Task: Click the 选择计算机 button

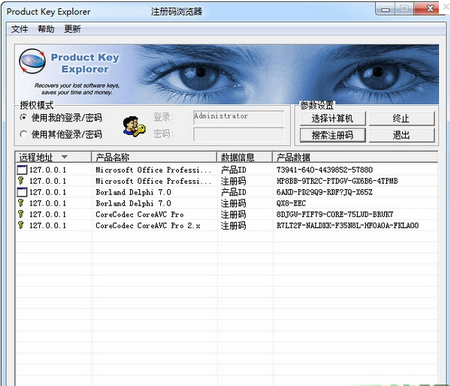Action: 333,118
